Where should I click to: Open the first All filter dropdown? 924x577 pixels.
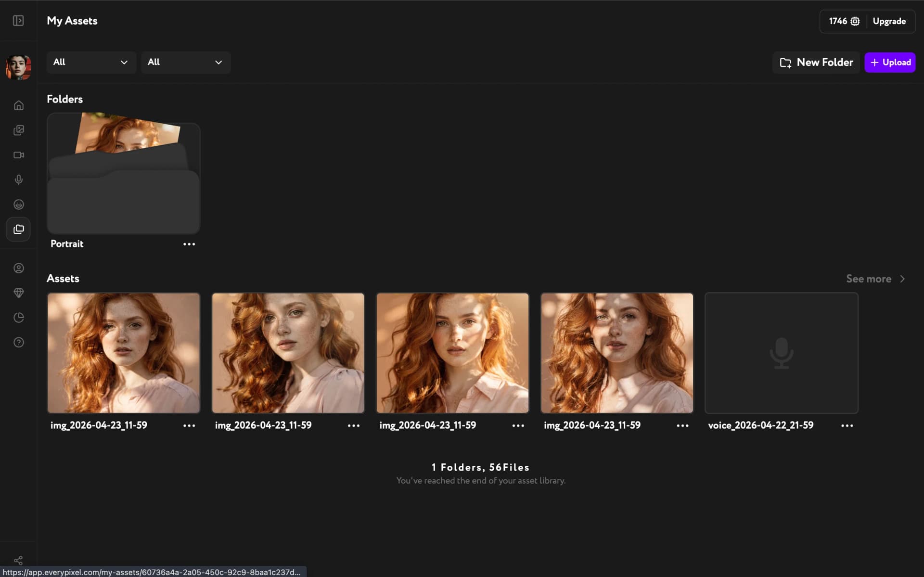(x=91, y=62)
